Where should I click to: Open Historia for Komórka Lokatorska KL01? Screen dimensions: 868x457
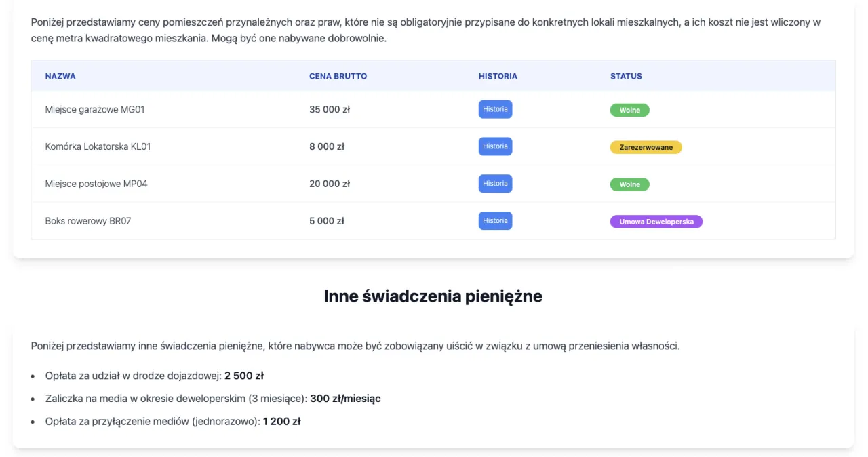(495, 146)
